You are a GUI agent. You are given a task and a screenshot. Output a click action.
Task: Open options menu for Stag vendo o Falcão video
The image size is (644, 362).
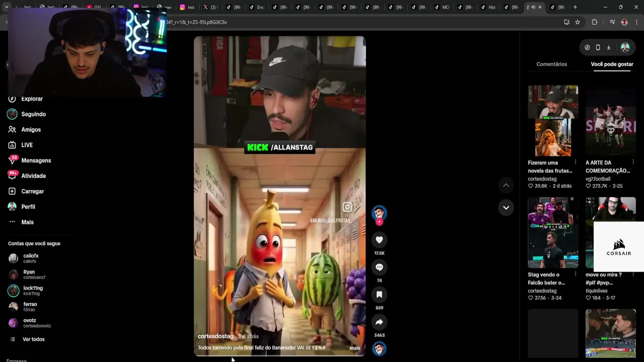tap(576, 274)
